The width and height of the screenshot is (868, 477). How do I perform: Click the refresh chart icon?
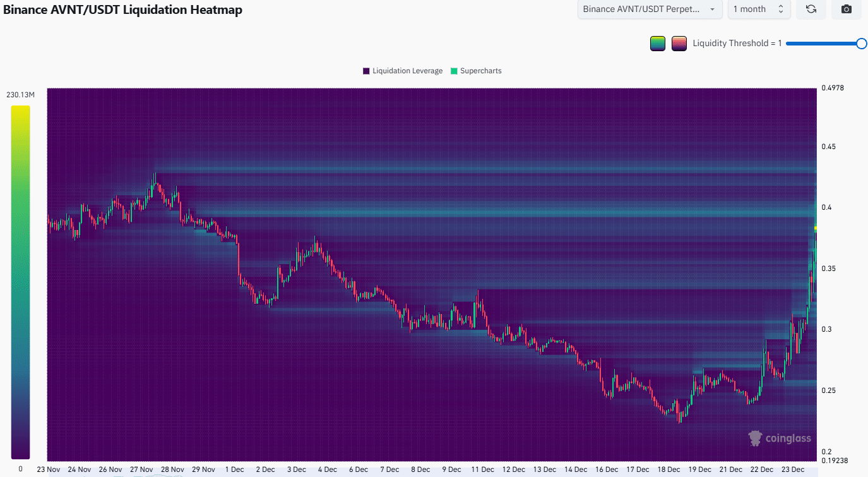click(811, 9)
